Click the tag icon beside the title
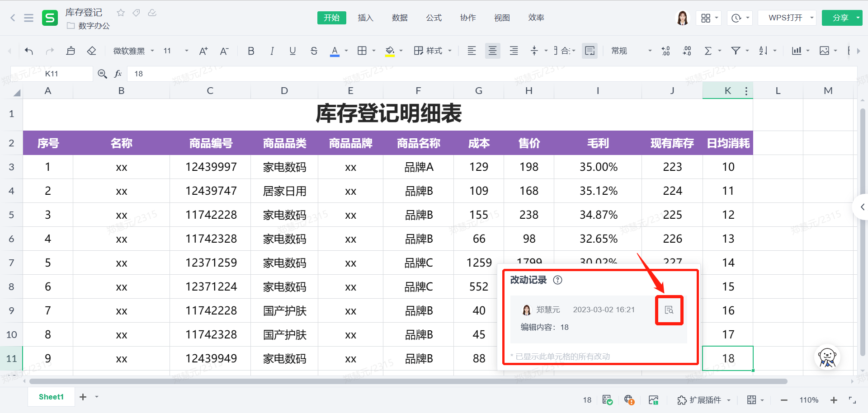Screen dimensions: 868x413 pyautogui.click(x=136, y=13)
